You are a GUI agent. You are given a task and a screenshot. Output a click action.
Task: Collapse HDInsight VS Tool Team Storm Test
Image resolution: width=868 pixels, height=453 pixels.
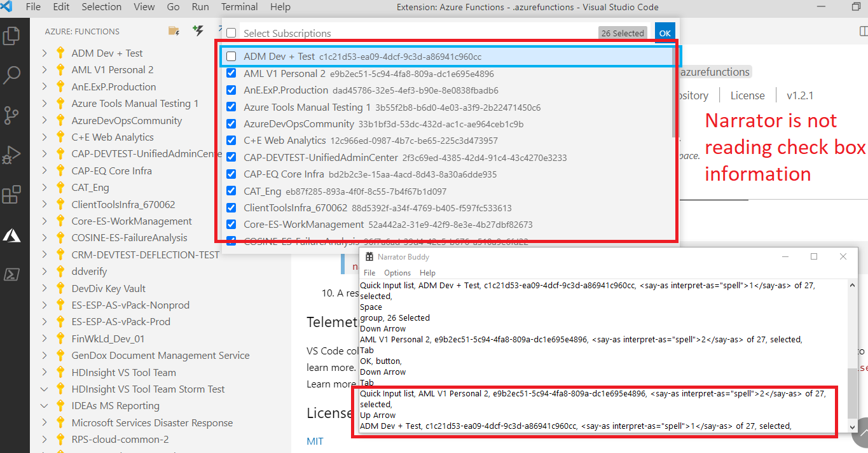tap(45, 389)
